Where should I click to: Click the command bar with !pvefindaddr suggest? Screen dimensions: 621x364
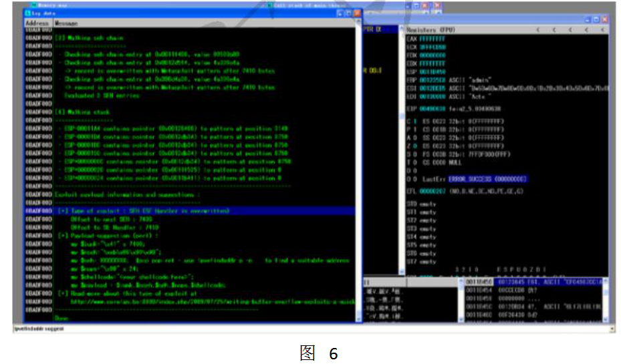tap(311, 329)
